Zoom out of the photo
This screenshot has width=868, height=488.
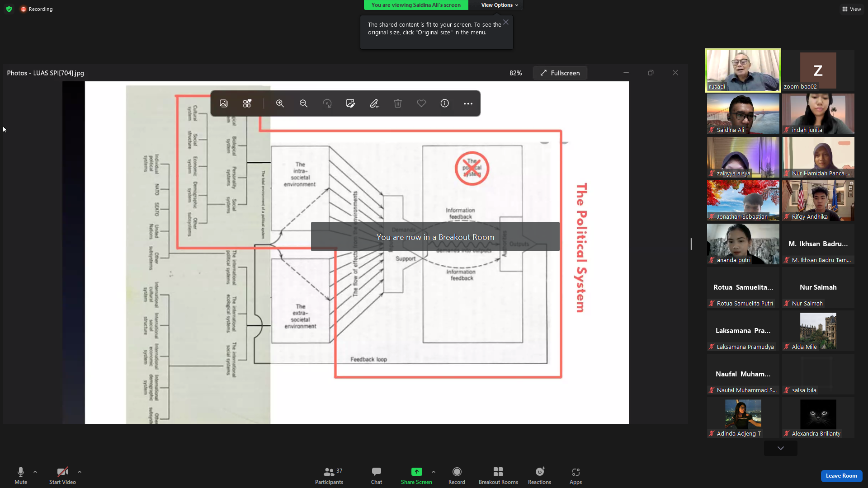click(x=303, y=103)
